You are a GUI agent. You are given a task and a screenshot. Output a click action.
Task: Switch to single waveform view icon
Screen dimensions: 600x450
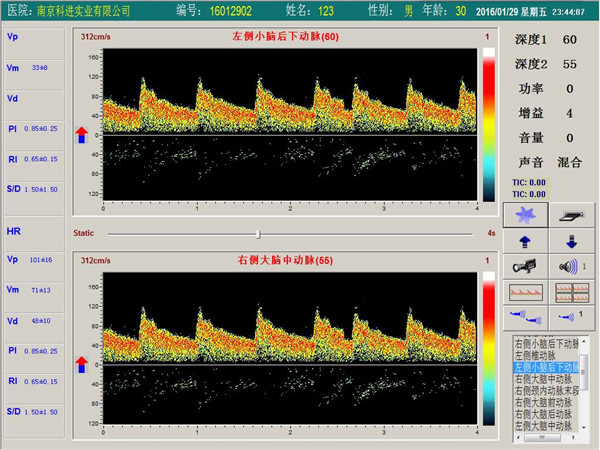pyautogui.click(x=525, y=292)
